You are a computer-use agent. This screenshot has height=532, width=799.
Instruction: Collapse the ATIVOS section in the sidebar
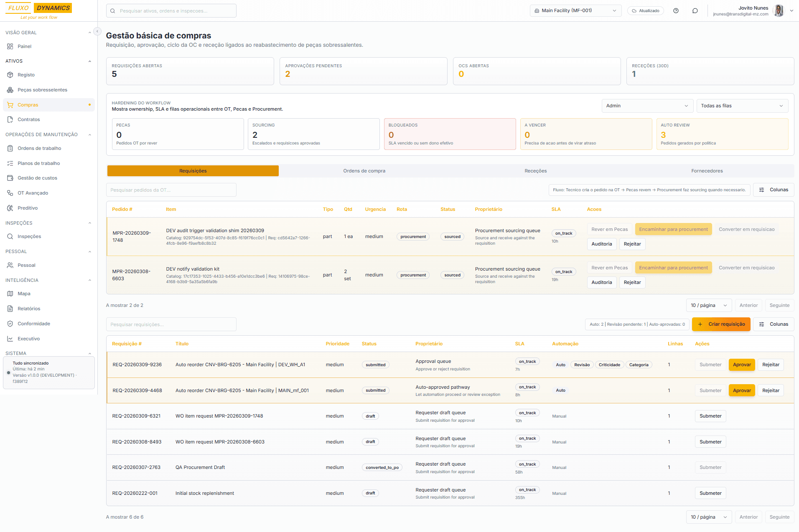[89, 61]
